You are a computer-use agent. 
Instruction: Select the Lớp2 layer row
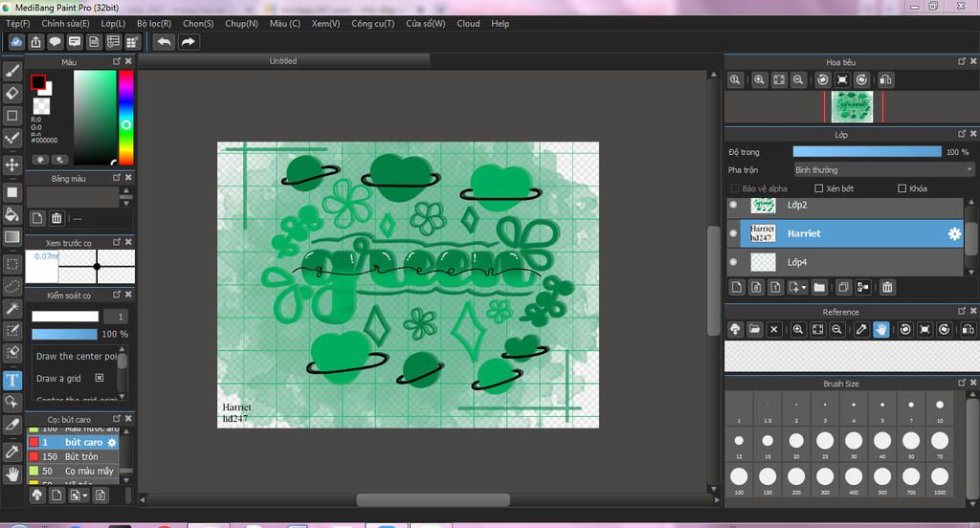coord(851,205)
